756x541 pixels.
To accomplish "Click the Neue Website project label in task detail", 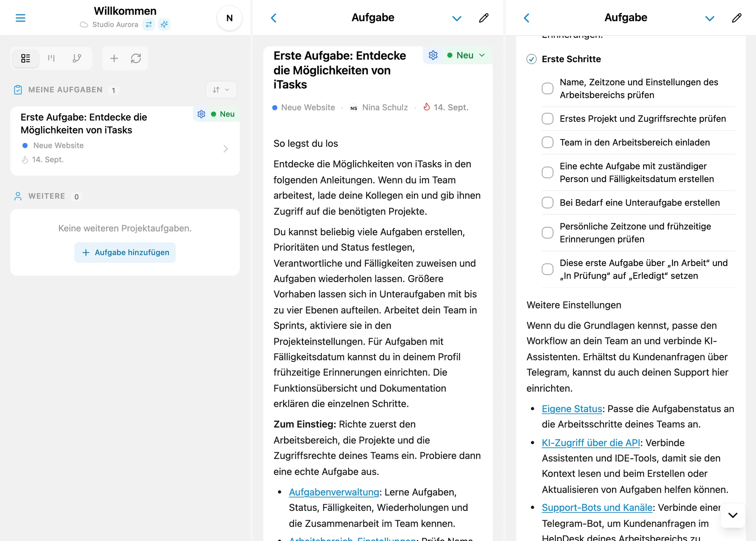I will coord(308,107).
